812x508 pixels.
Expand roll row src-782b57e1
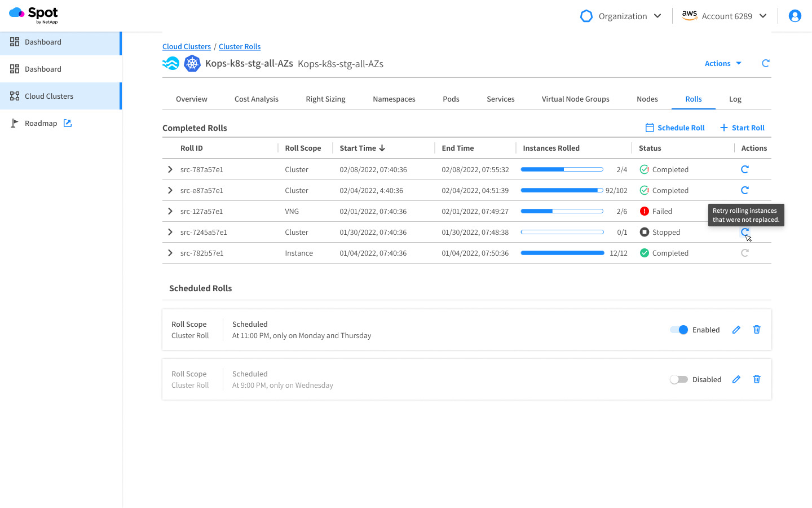tap(170, 253)
